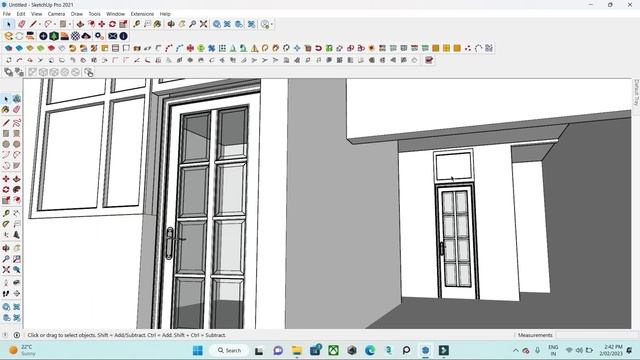Image resolution: width=640 pixels, height=360 pixels.
Task: Open the clock showing 2:42 PM
Action: click(611, 350)
